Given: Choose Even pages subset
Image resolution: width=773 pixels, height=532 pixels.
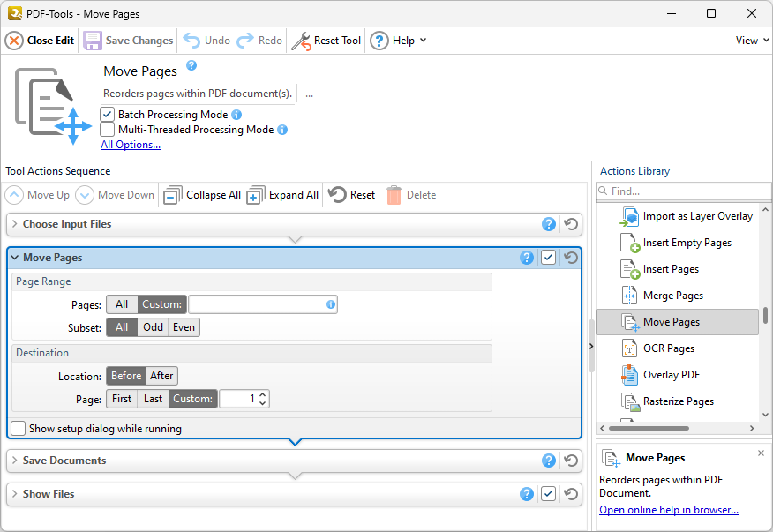Looking at the screenshot, I should coord(184,327).
